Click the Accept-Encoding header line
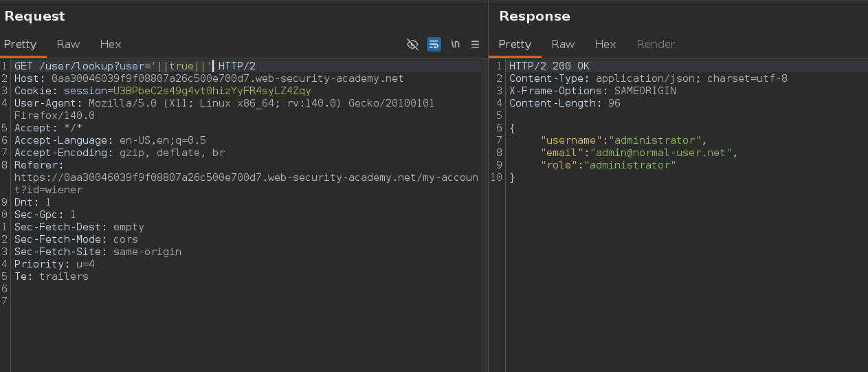 pos(120,153)
